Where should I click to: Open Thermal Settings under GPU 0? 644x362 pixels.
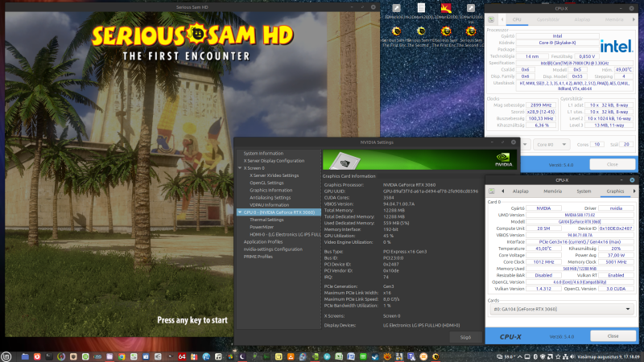(x=266, y=220)
